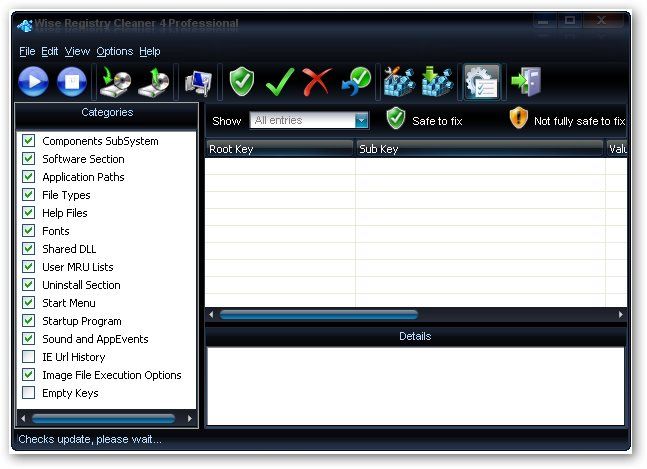Open the File menu

point(27,51)
